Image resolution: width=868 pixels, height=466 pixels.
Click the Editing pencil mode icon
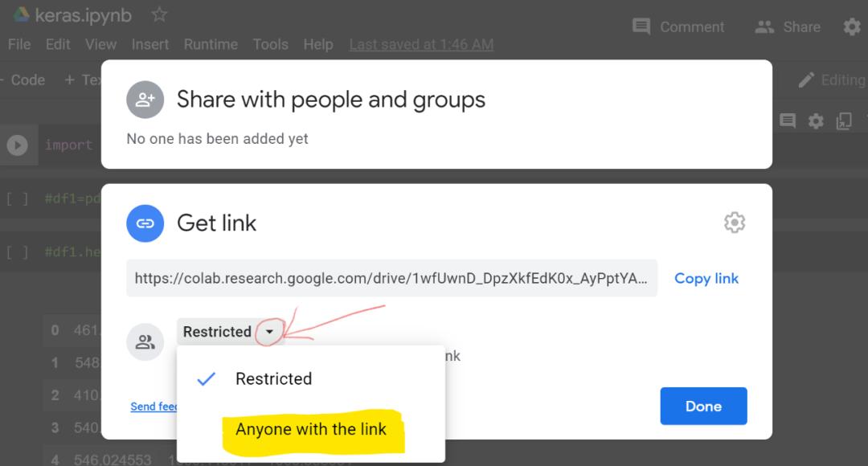click(807, 80)
